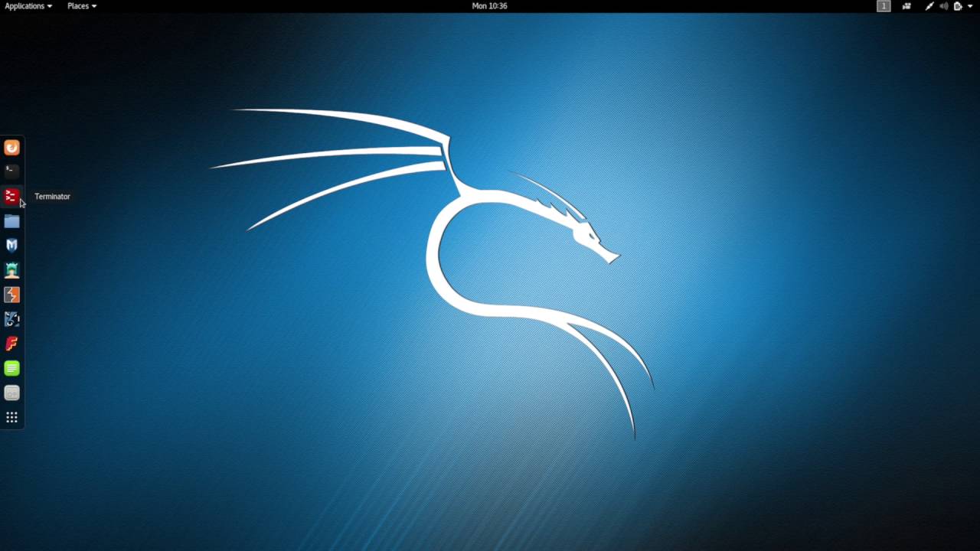Open Maltego from the dock
Image resolution: width=980 pixels, height=551 pixels.
pyautogui.click(x=11, y=319)
